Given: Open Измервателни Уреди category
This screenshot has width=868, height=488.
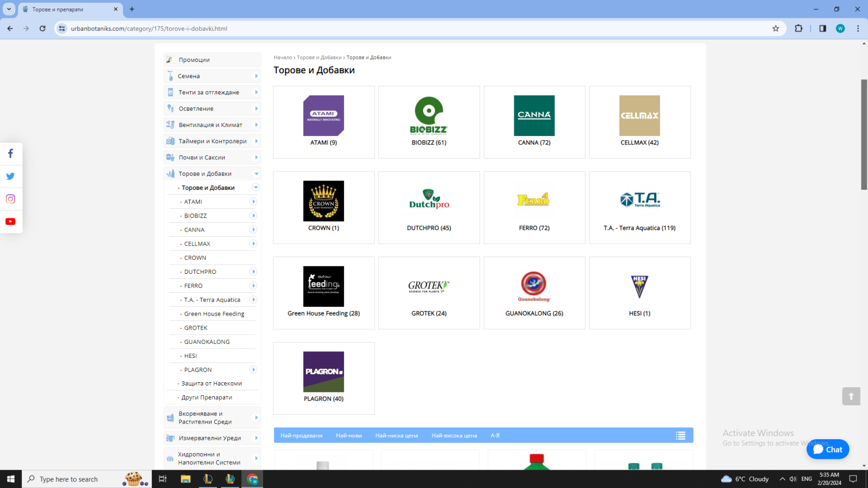Looking at the screenshot, I should coord(213,438).
